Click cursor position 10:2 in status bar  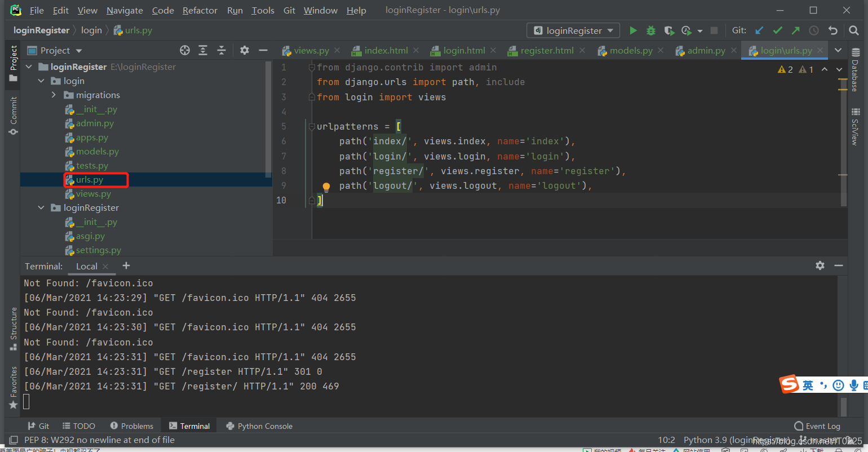point(666,440)
